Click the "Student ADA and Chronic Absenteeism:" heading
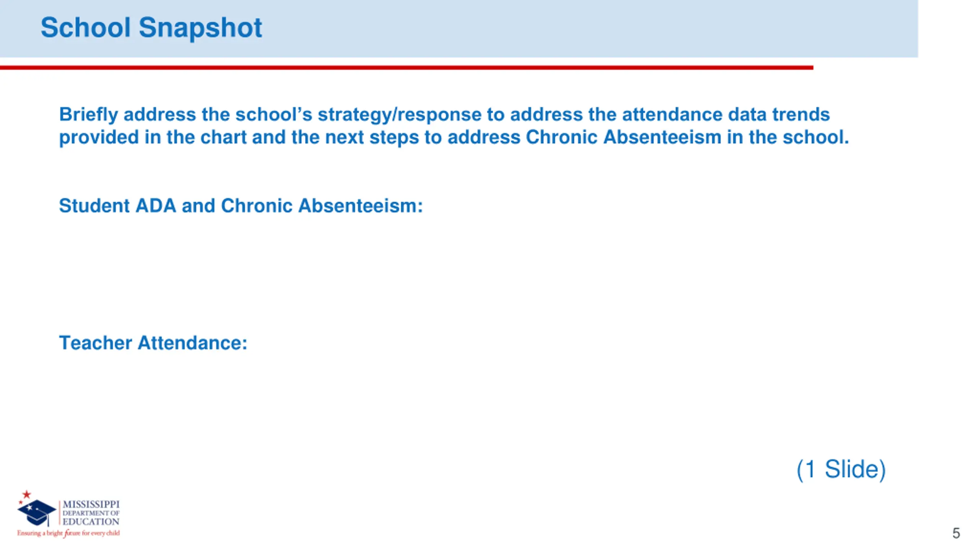980x551 pixels. pos(241,205)
